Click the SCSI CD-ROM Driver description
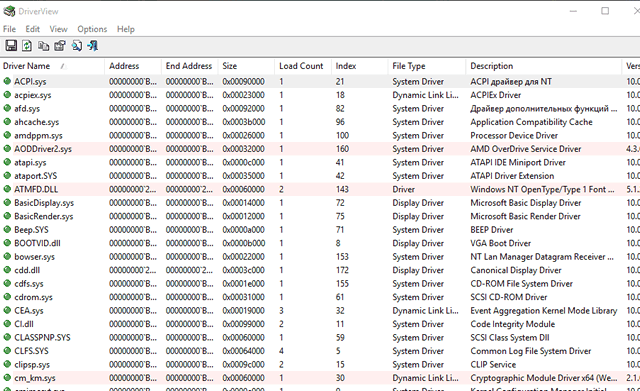The image size is (640, 391). click(x=509, y=297)
